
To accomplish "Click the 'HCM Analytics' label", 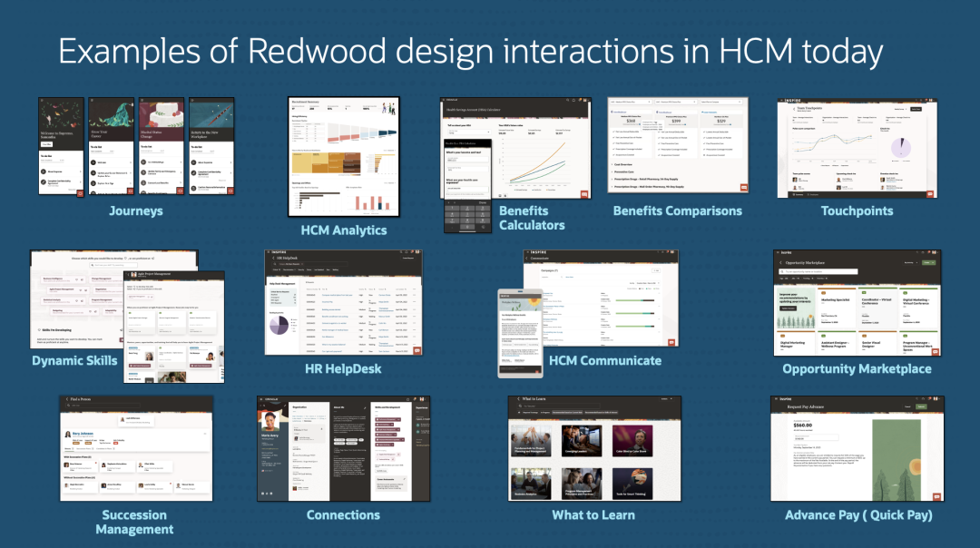I will coord(344,230).
